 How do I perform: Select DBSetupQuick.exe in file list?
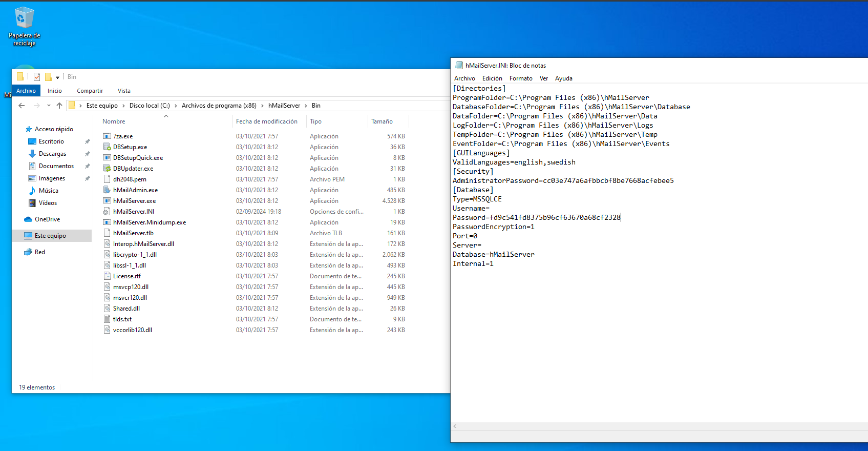[138, 158]
